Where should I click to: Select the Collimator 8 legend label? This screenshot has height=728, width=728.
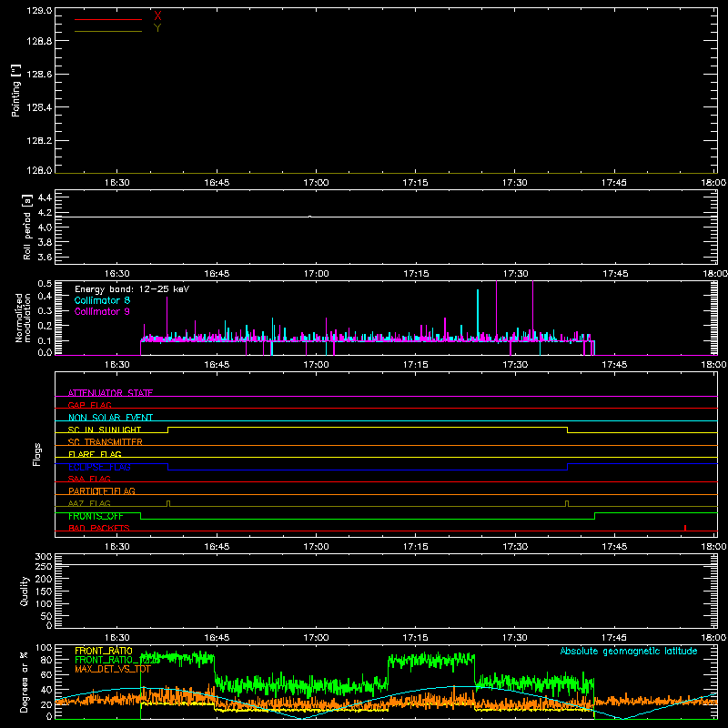click(102, 300)
